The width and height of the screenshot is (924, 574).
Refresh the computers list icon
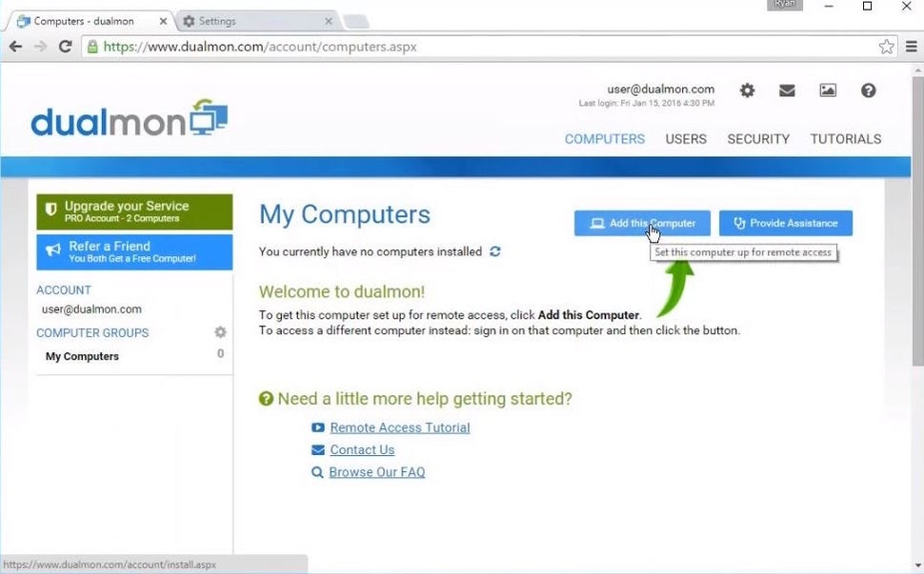pyautogui.click(x=495, y=251)
